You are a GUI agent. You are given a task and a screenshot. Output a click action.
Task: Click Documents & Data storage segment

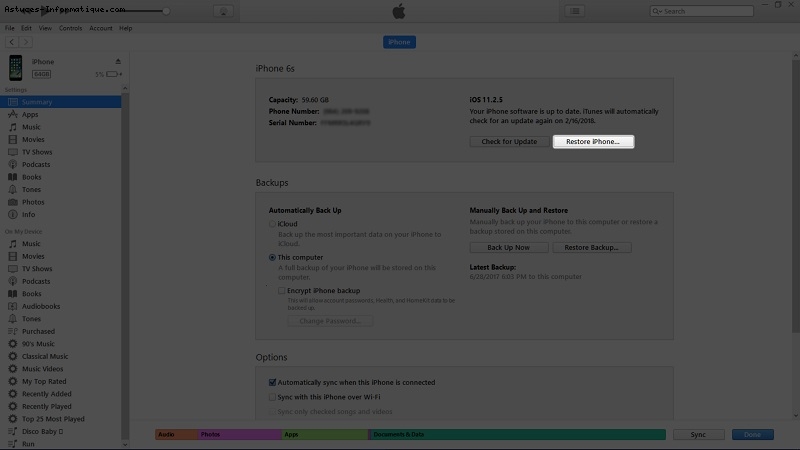[x=518, y=434]
